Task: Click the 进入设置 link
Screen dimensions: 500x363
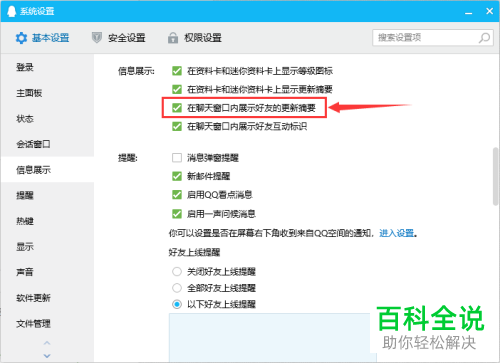Action: click(x=396, y=233)
